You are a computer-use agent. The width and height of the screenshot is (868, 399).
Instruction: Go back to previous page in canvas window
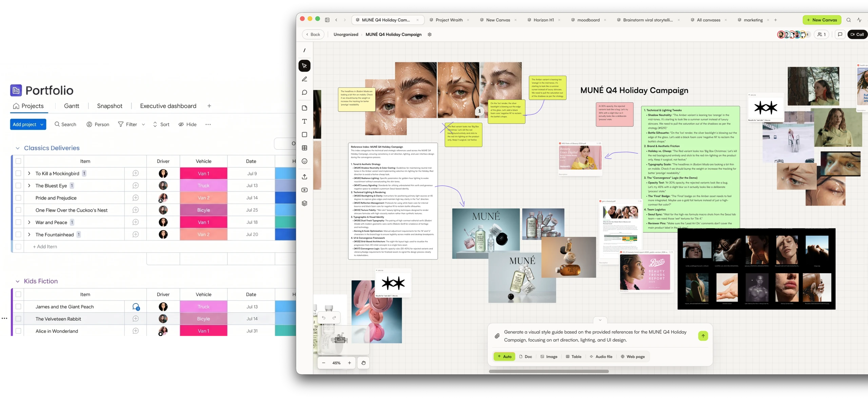pos(336,20)
